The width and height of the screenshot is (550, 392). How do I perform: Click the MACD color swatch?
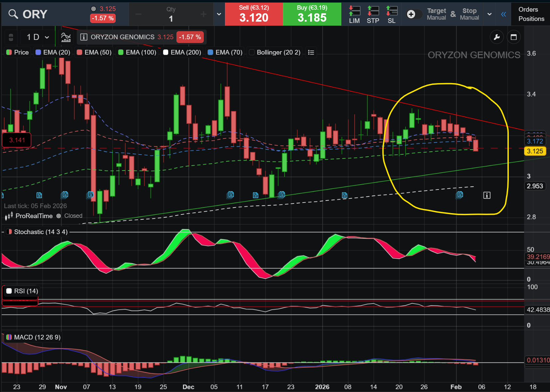[9, 337]
